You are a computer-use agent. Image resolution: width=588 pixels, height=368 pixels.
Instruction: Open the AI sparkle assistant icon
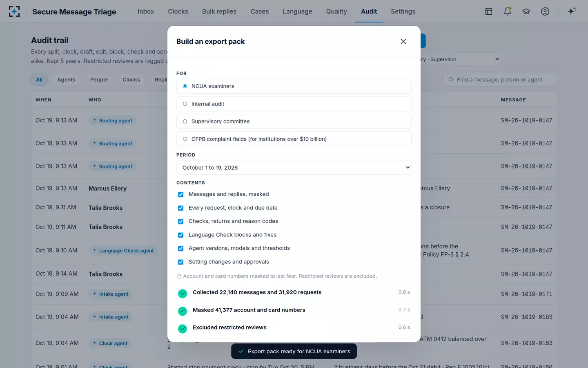click(572, 11)
